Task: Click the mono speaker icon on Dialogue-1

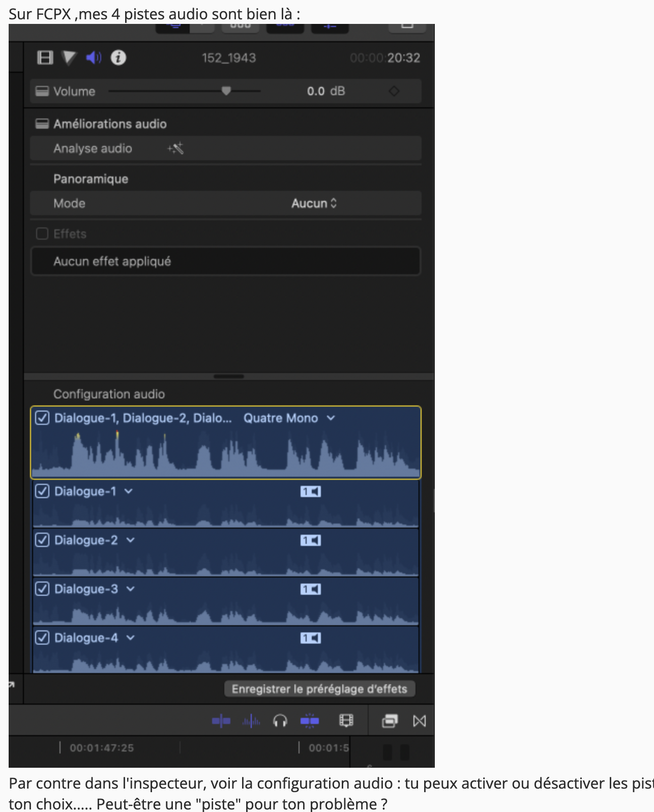Action: [310, 491]
